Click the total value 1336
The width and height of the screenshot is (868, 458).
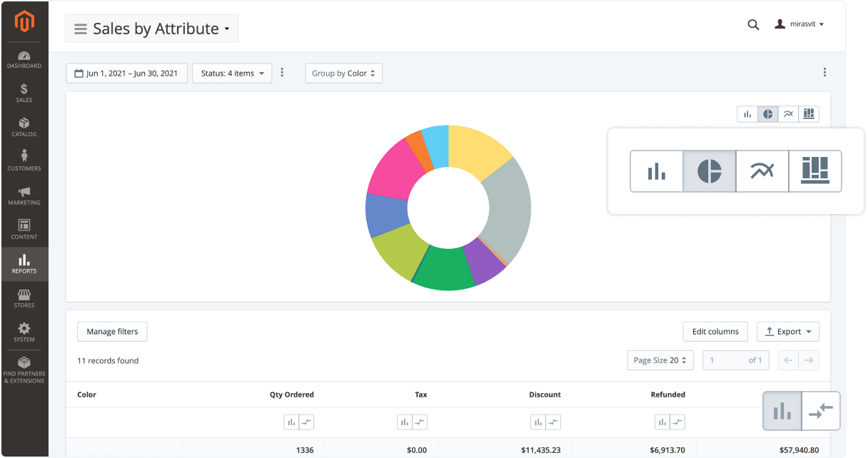305,450
